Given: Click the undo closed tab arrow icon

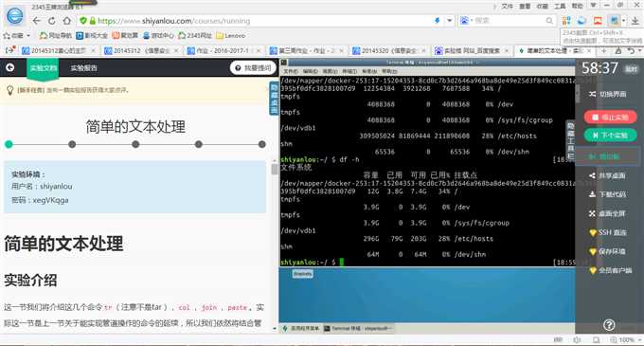Looking at the screenshot, I should coord(631,50).
